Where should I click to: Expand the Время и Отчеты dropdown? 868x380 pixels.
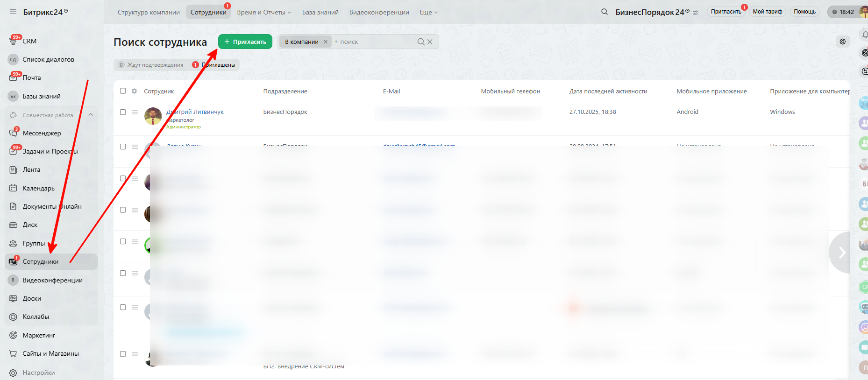263,12
